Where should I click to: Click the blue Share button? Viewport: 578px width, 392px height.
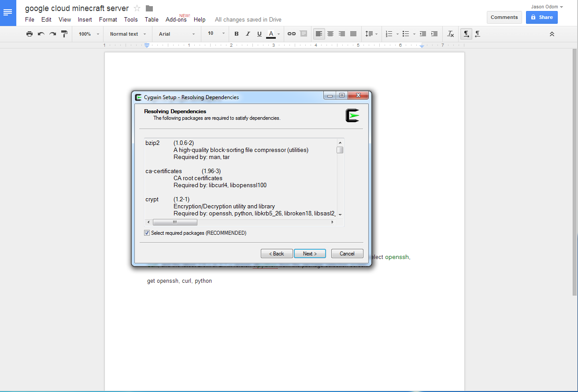(x=541, y=17)
